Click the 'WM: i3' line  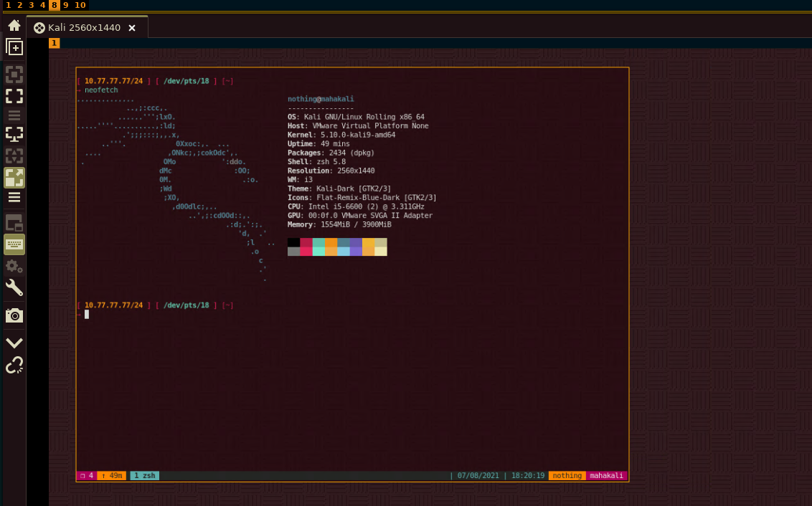click(300, 179)
